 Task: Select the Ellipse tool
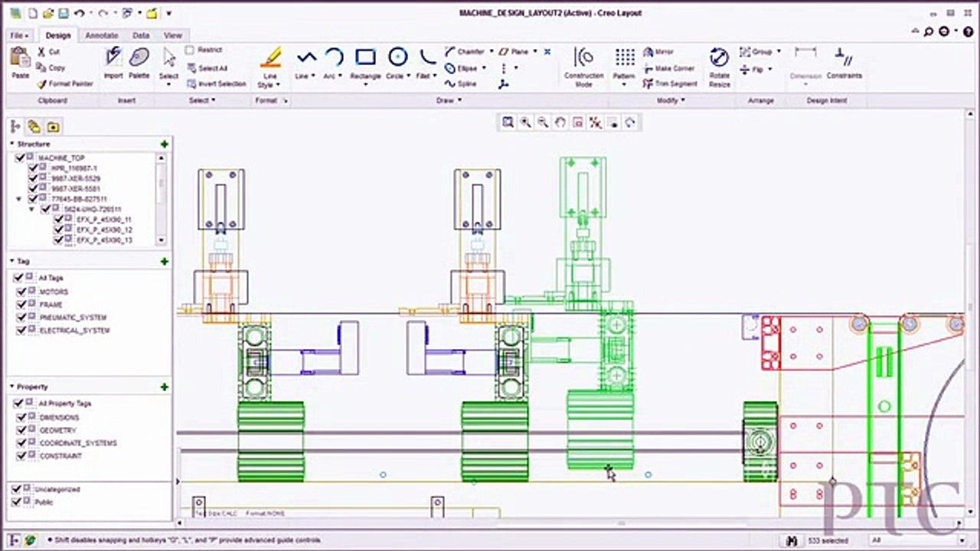tap(462, 68)
